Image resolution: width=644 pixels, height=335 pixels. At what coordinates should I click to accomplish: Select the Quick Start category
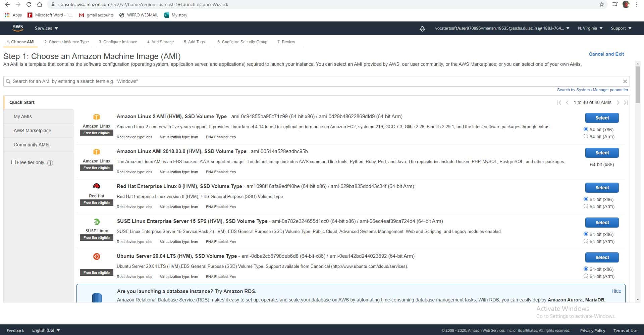click(22, 102)
